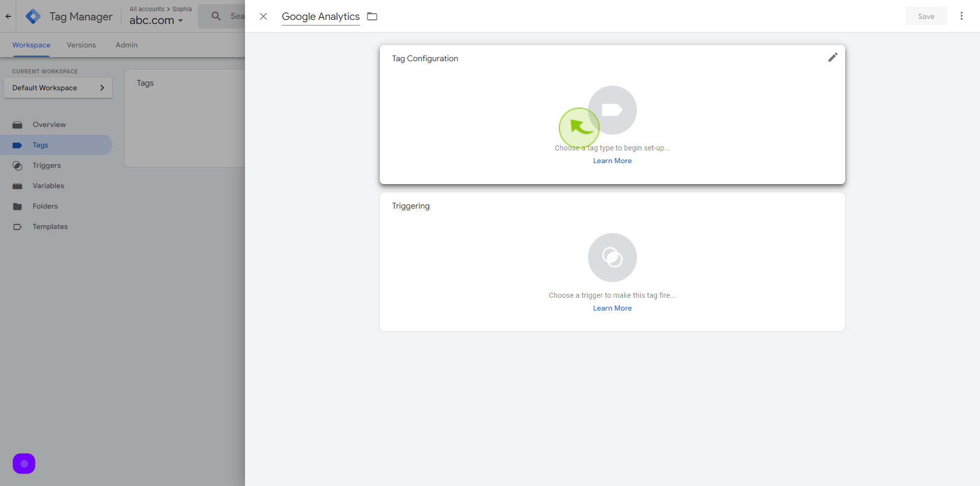Open Templates in the sidebar
Viewport: 980px width, 486px height.
(56, 226)
